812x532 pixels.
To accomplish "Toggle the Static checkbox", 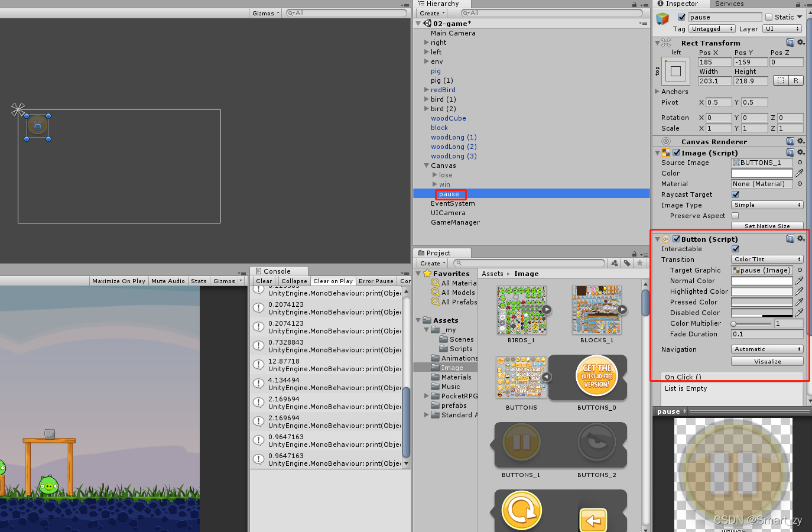I will point(769,17).
